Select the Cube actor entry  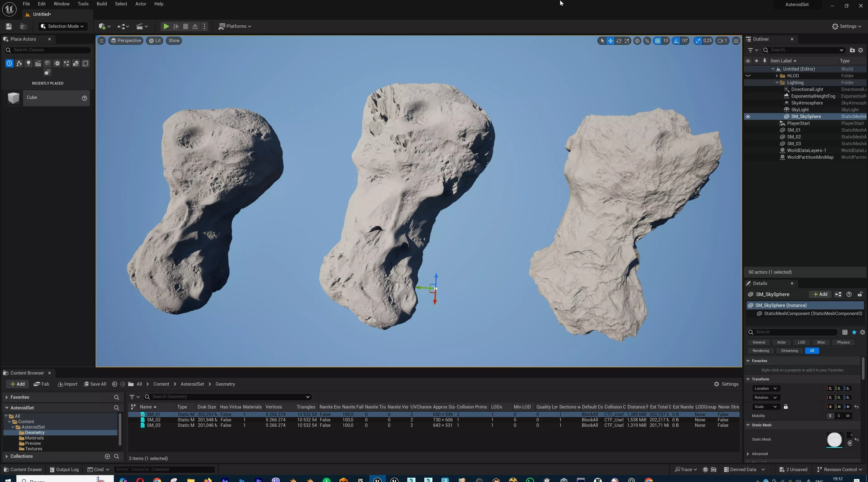tap(47, 98)
